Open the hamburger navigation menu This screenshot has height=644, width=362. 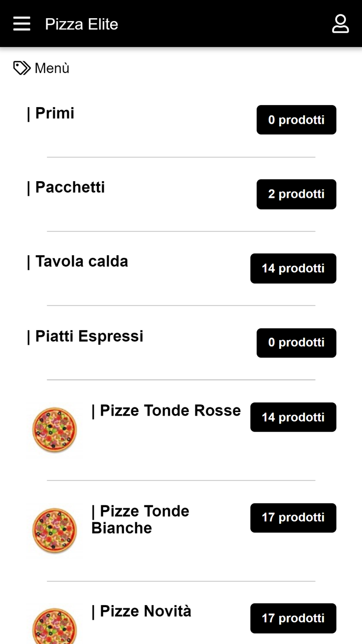pos(21,23)
